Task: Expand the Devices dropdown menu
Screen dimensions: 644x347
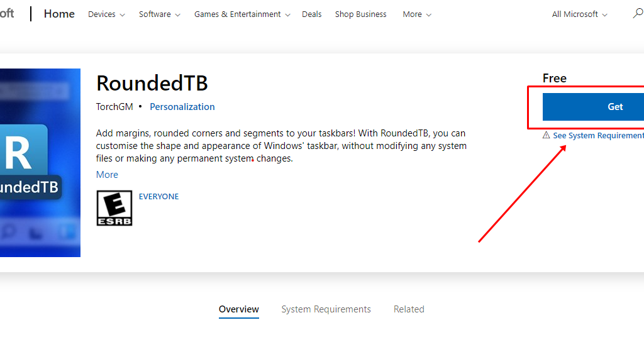Action: tap(106, 14)
